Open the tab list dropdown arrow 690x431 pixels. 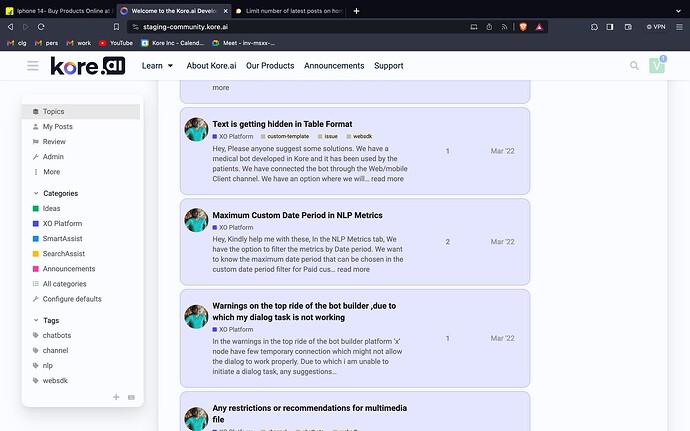[x=678, y=11]
